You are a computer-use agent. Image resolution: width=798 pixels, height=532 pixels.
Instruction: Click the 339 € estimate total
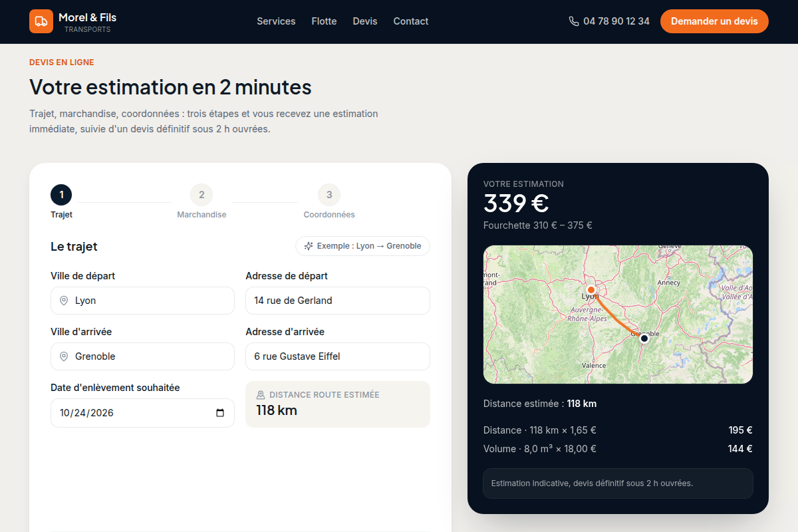(x=516, y=203)
